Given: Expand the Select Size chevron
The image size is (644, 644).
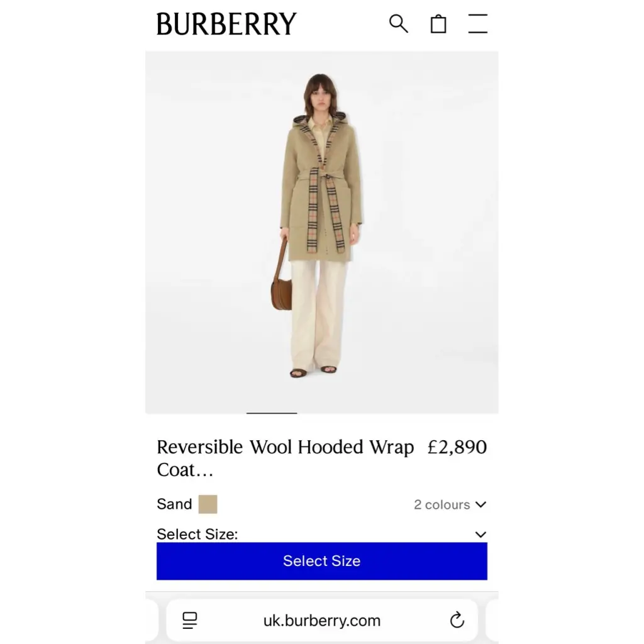Looking at the screenshot, I should pos(480,534).
